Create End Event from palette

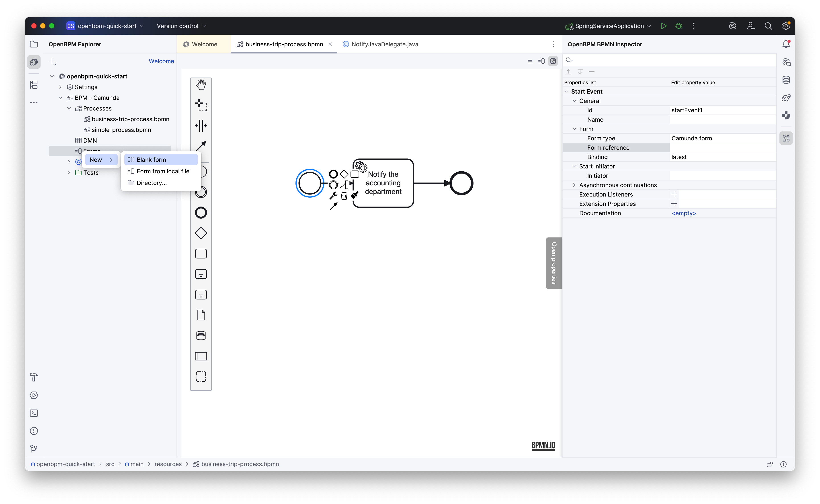click(x=201, y=213)
